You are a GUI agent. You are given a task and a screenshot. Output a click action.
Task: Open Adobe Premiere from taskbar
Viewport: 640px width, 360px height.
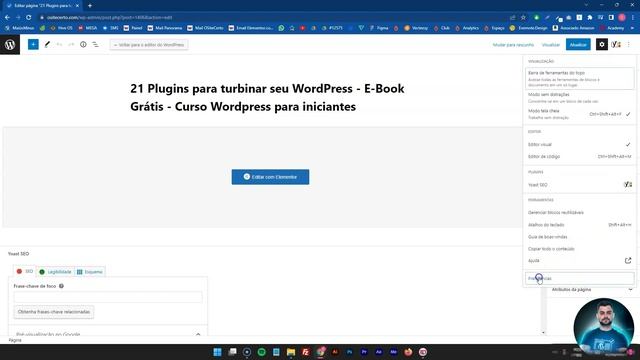tap(364, 352)
